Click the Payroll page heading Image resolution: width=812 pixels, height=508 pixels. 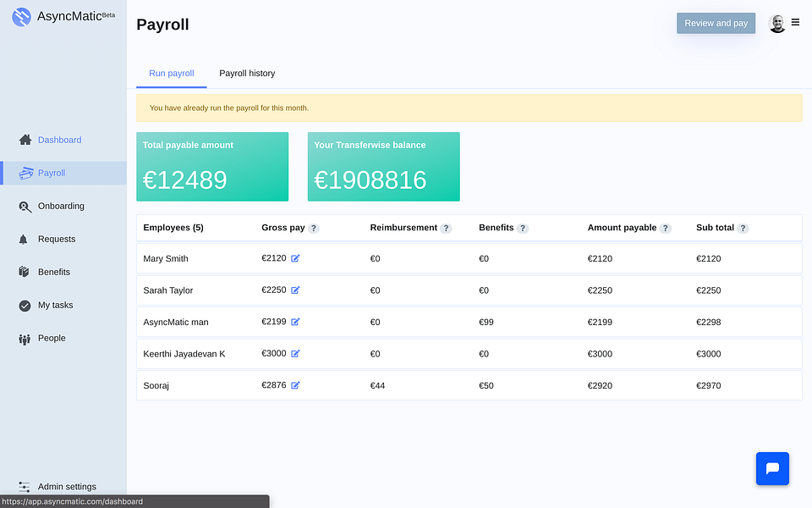[162, 25]
